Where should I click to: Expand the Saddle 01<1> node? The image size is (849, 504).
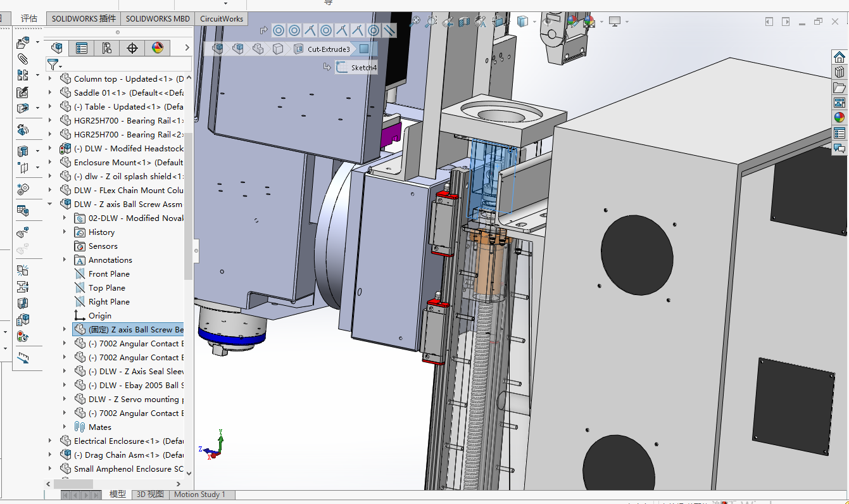tap(51, 92)
